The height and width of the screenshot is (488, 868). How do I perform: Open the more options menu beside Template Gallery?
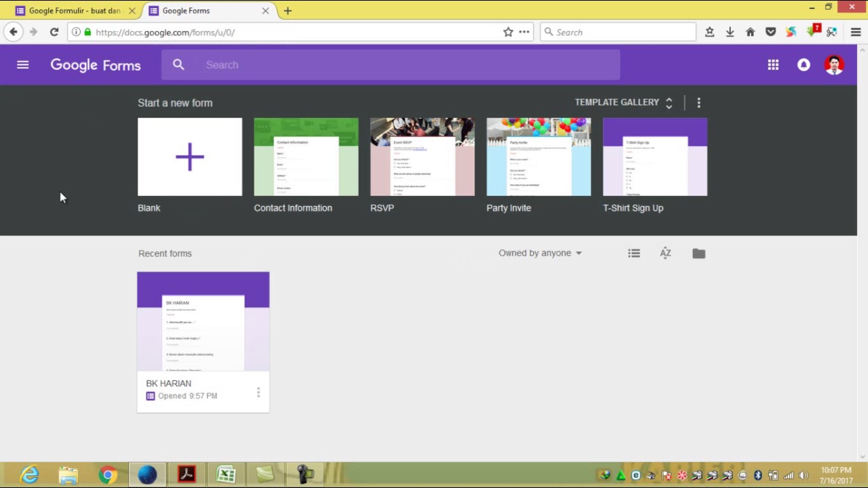click(698, 102)
